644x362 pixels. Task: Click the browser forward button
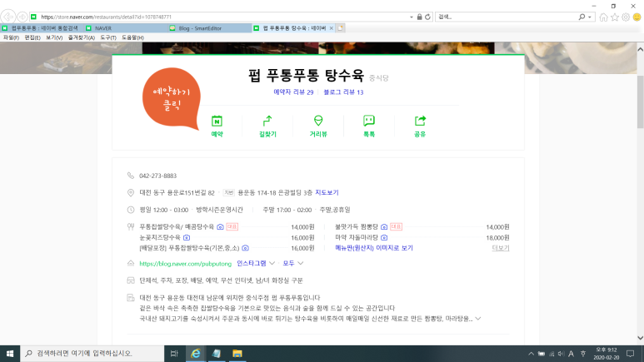[22, 17]
